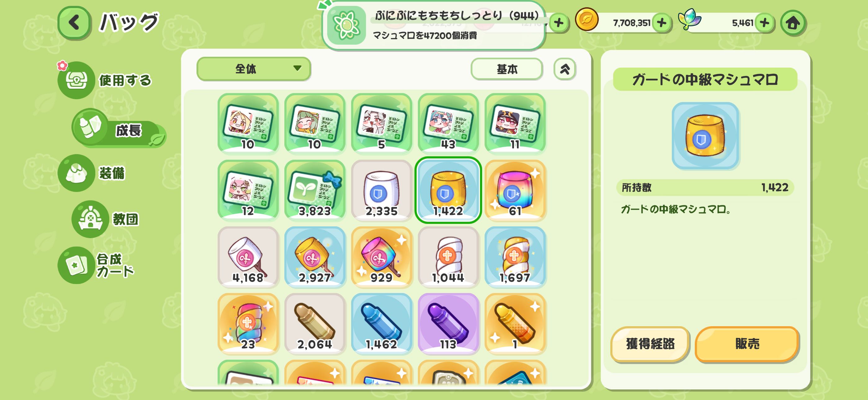The height and width of the screenshot is (400, 868).
Task: Open the 全体 filter dropdown
Action: (x=253, y=69)
